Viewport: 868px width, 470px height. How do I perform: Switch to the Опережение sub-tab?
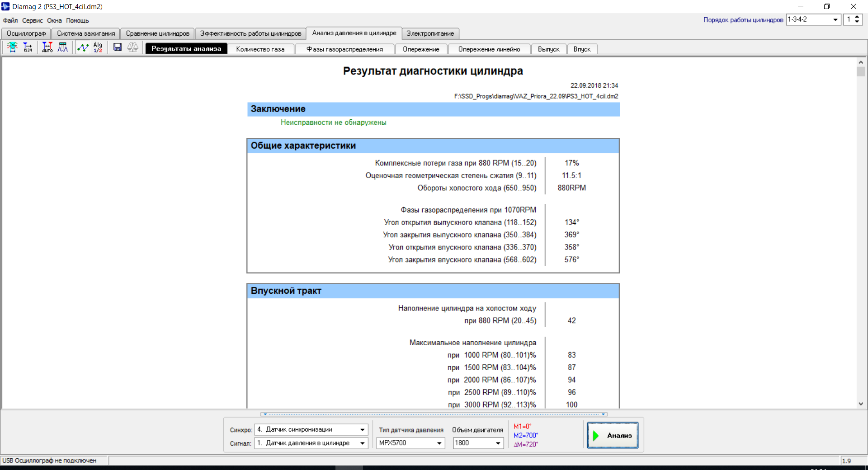click(421, 49)
